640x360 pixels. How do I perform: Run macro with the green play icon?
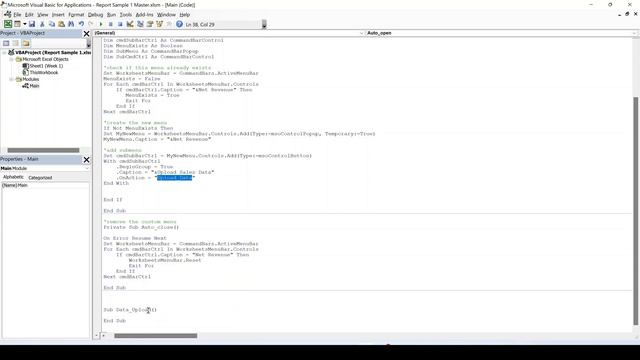pos(101,24)
